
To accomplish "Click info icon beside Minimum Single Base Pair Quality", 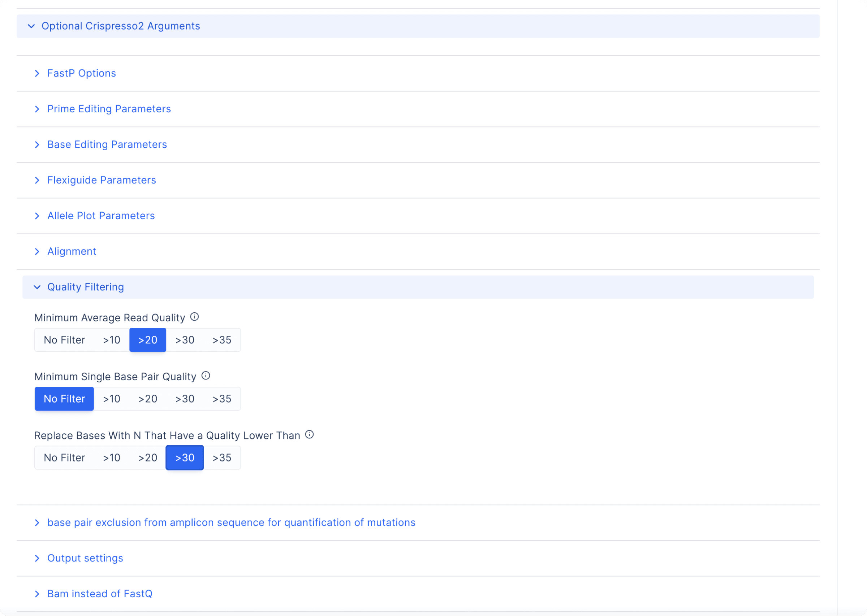I will (206, 376).
